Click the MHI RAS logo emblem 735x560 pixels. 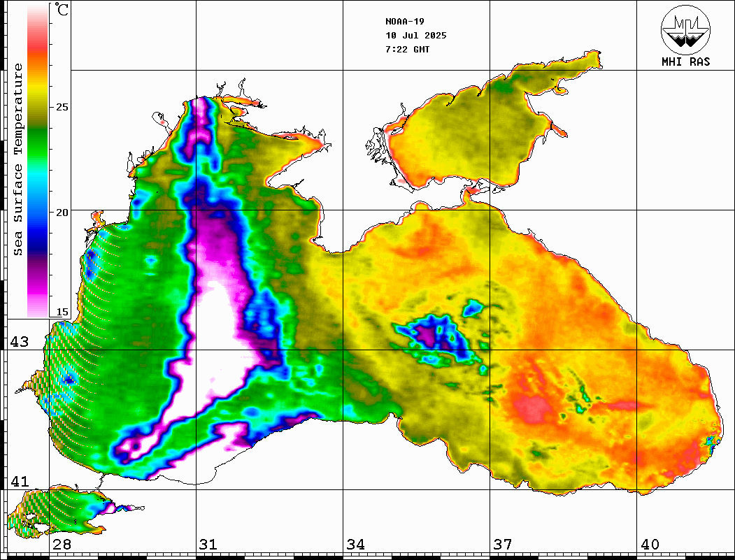click(686, 29)
